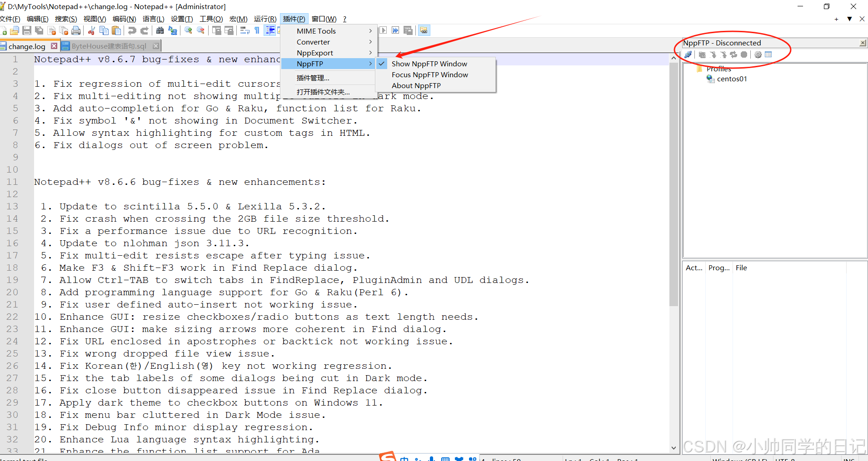This screenshot has height=461, width=868.
Task: Close the ByteHouse建表语句.sql tab
Action: (156, 46)
